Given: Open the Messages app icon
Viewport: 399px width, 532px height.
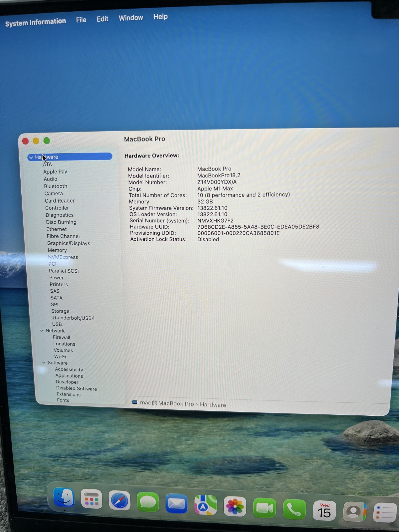Looking at the screenshot, I should point(148,502).
